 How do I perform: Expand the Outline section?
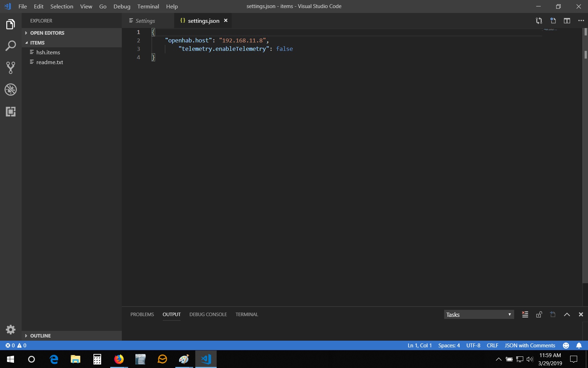click(40, 335)
